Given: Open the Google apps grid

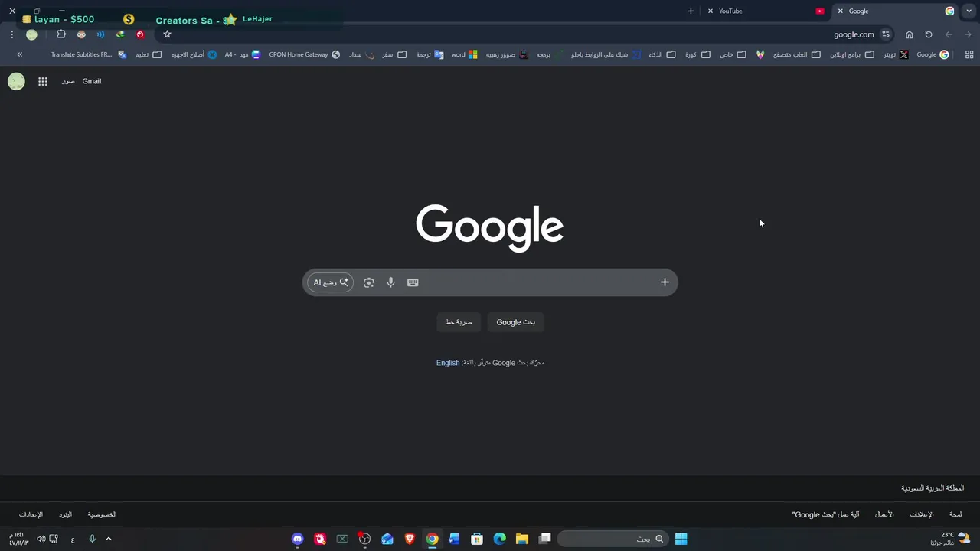Looking at the screenshot, I should coord(43,81).
